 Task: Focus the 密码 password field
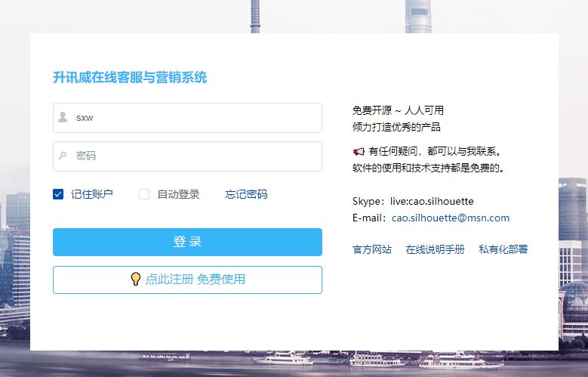click(x=187, y=156)
